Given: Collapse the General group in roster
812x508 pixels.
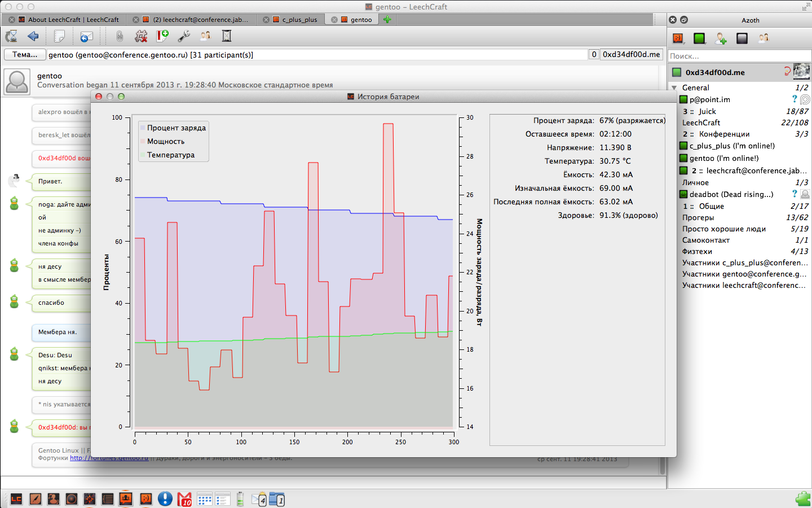Looking at the screenshot, I should [674, 88].
